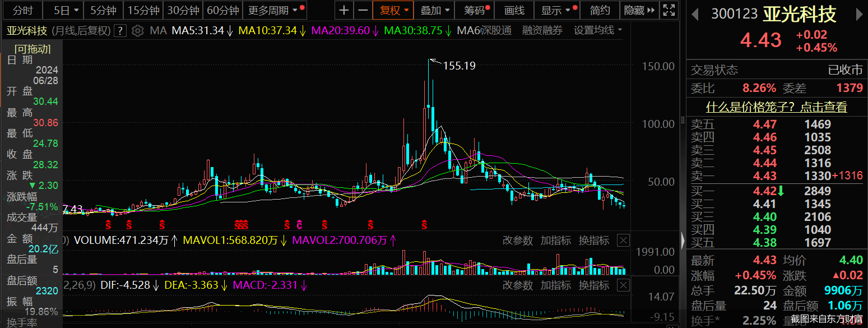The width and height of the screenshot is (868, 328).
Task: Go to previous stock with left arrow
Action: pos(695,15)
